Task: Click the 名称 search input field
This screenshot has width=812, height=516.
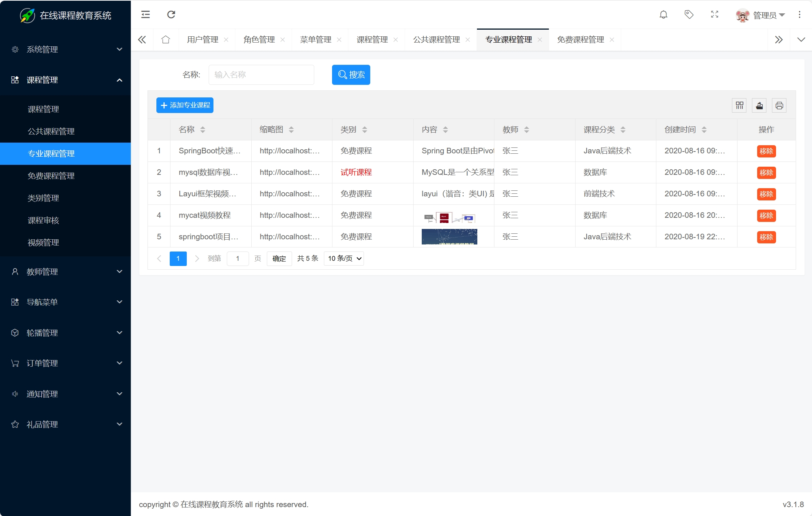Action: pyautogui.click(x=261, y=75)
